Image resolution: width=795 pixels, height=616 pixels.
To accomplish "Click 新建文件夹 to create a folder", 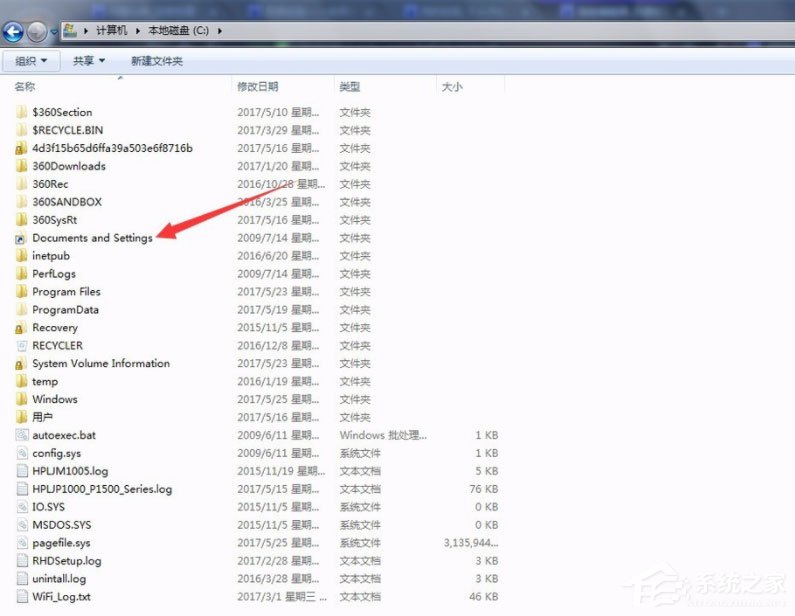I will (x=156, y=61).
